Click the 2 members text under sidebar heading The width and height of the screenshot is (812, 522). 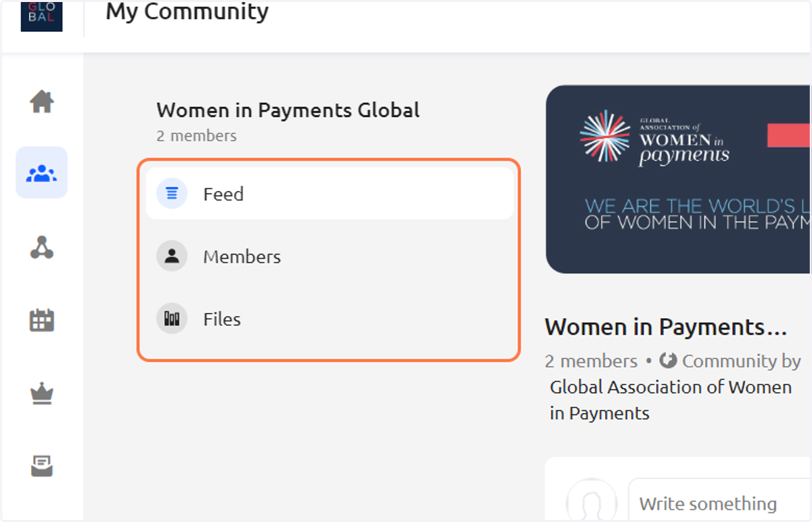click(196, 135)
